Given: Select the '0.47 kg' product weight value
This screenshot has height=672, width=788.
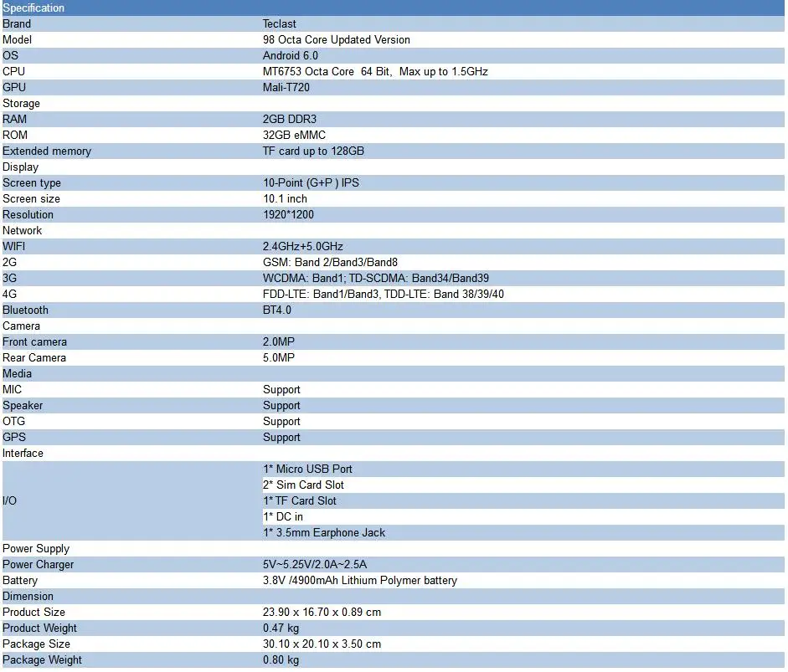Looking at the screenshot, I should [x=281, y=628].
